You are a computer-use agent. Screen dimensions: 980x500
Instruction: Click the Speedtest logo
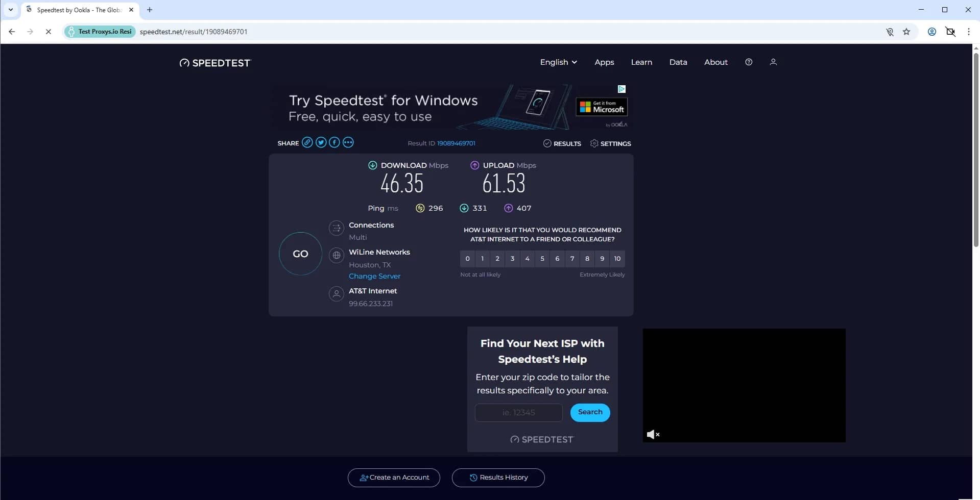pos(215,63)
